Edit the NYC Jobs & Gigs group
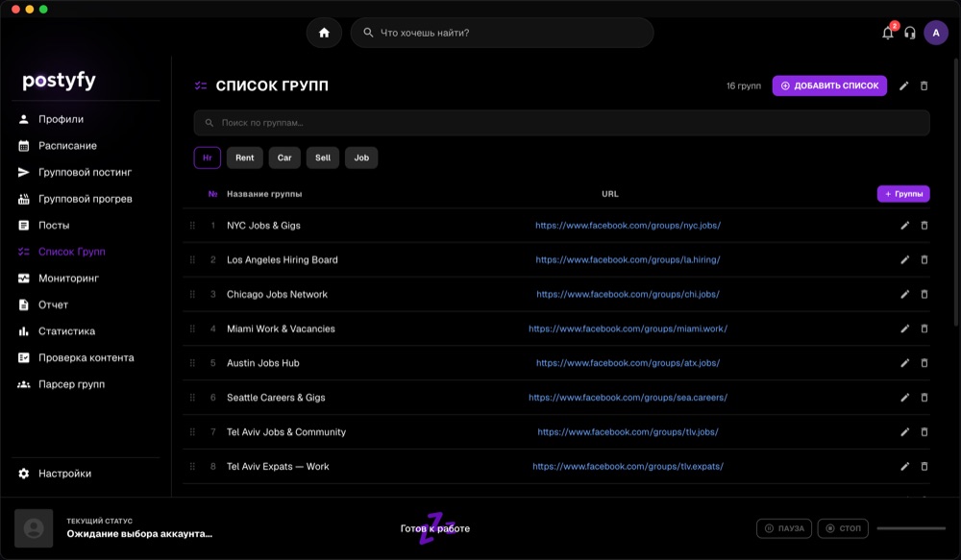Screen dimensions: 961x560 [x=904, y=226]
